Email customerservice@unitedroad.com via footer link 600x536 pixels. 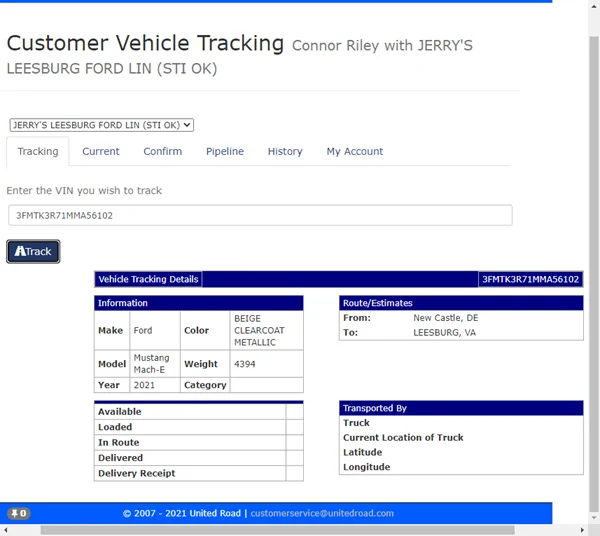click(322, 513)
